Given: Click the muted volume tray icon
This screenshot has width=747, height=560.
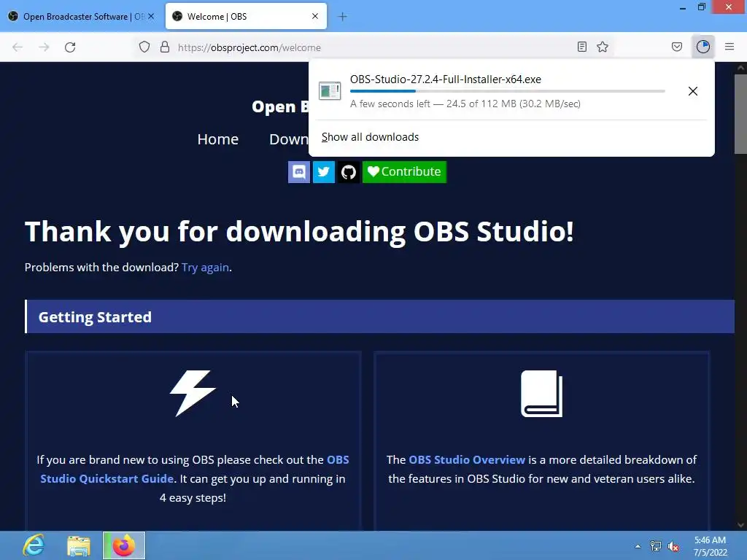Looking at the screenshot, I should [x=673, y=546].
